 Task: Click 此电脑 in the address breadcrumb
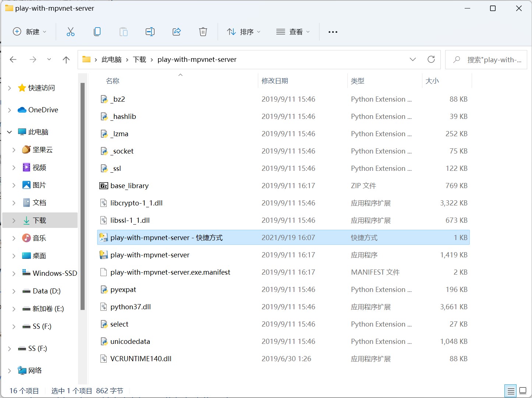[111, 60]
